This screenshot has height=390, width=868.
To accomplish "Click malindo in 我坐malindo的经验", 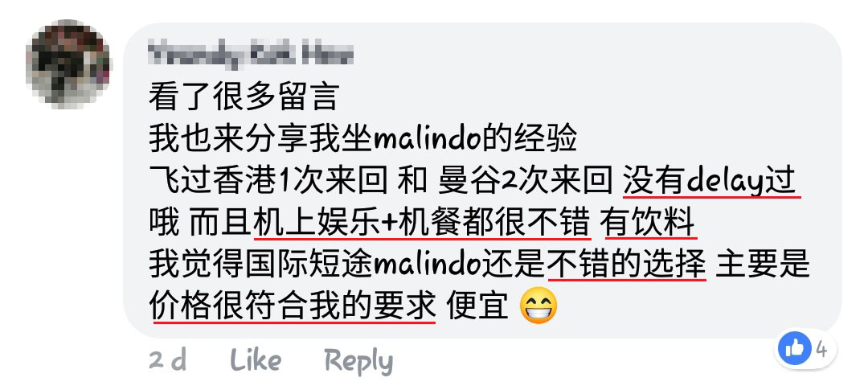I will [426, 140].
